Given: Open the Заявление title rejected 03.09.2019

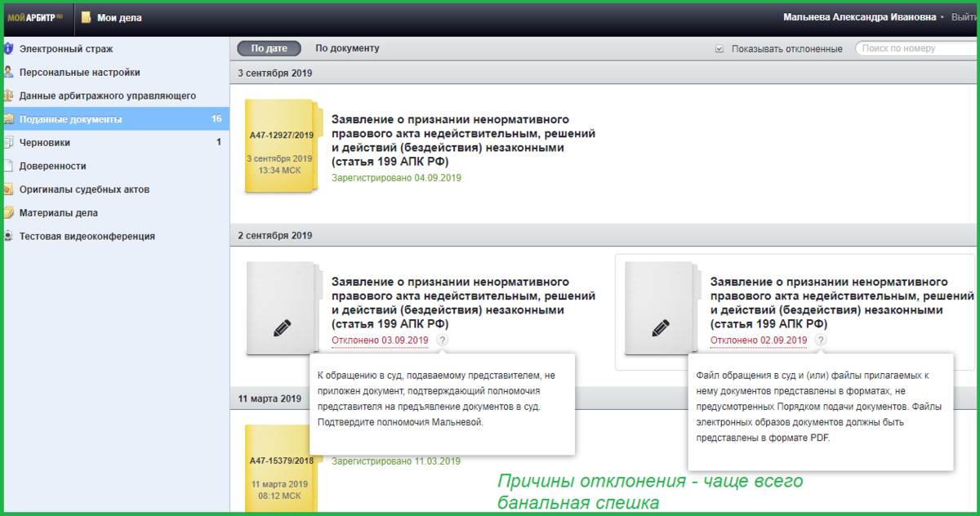Looking at the screenshot, I should (x=463, y=303).
